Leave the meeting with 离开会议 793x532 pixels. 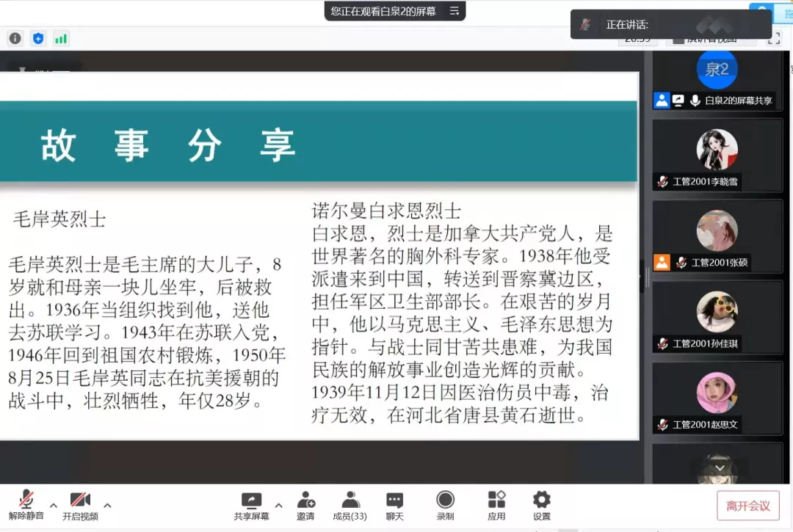click(x=747, y=506)
